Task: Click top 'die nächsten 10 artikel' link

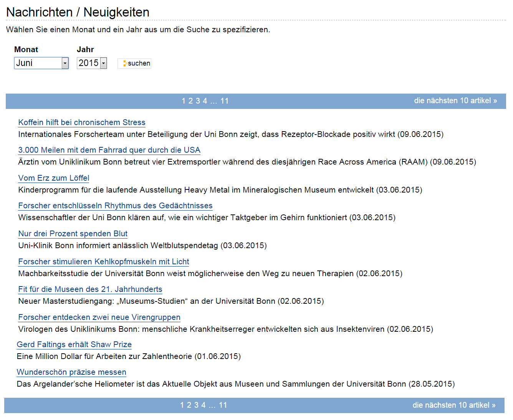Action: [455, 100]
